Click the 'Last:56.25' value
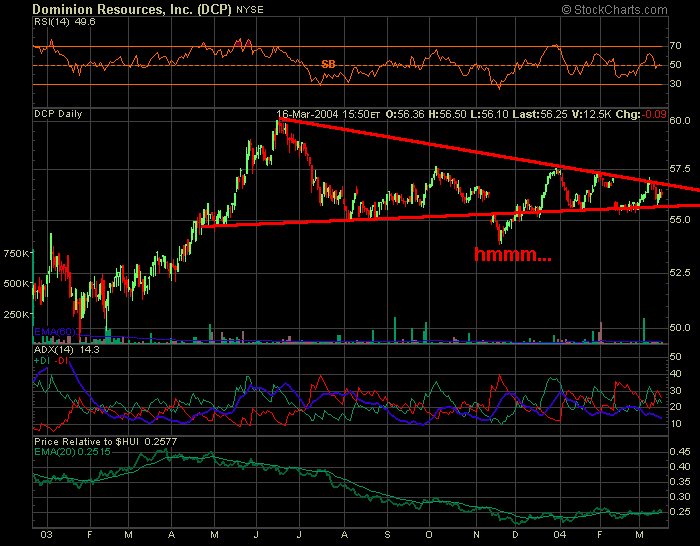This screenshot has height=546, width=700. [x=540, y=114]
